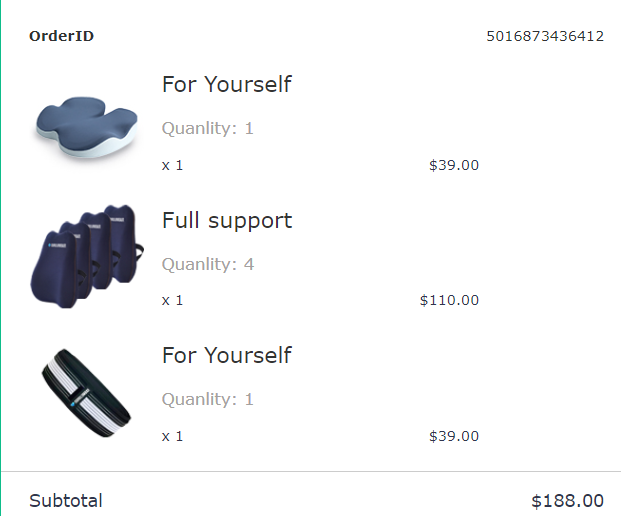Click "x 1" in the seat cushion row
This screenshot has height=516, width=621.
[x=172, y=165]
